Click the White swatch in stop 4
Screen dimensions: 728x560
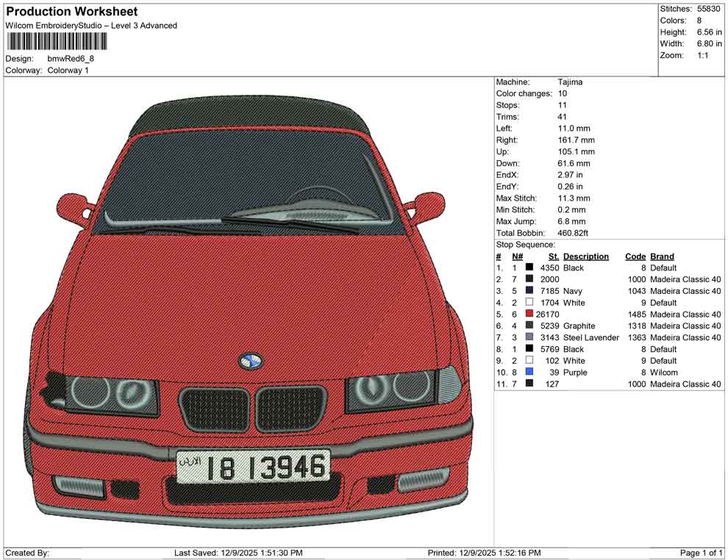click(x=529, y=303)
